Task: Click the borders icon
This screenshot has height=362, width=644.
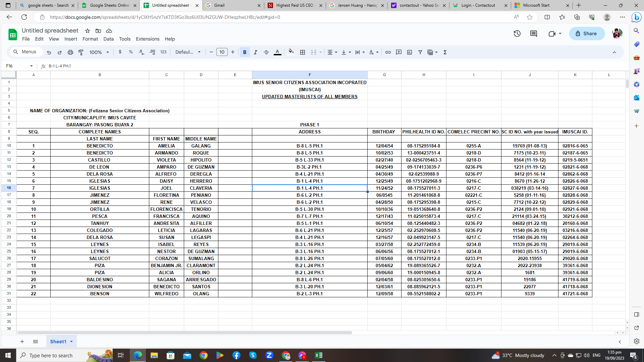Action: (303, 52)
